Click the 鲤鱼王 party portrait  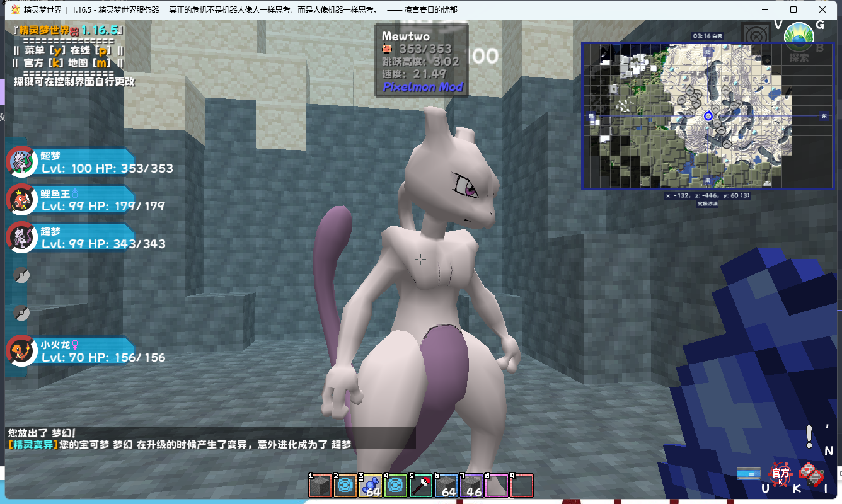tap(21, 200)
